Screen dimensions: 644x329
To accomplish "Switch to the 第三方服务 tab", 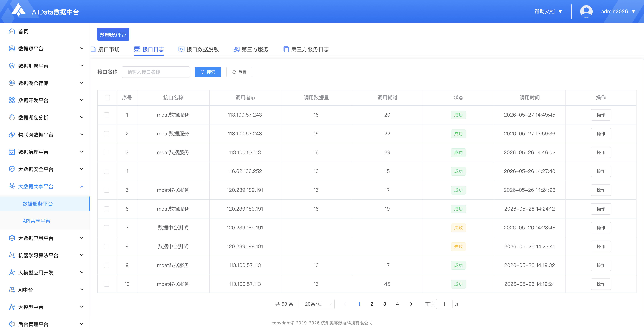I will [x=251, y=49].
